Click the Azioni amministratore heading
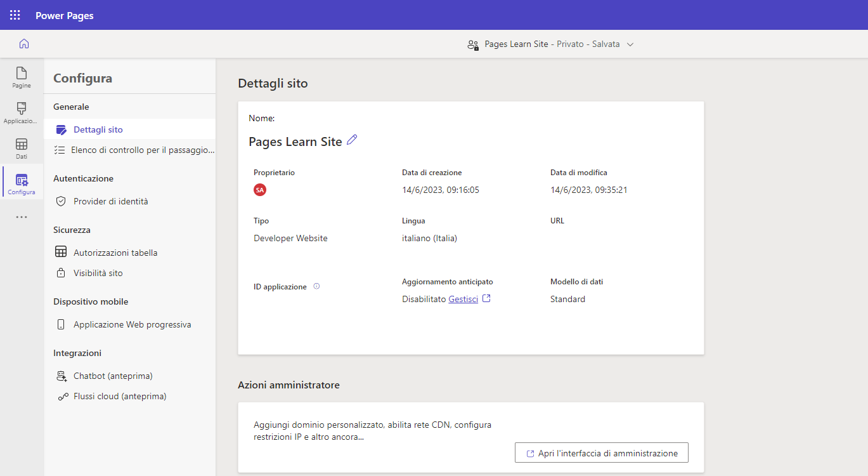Screen dimensions: 868x476 (288, 385)
